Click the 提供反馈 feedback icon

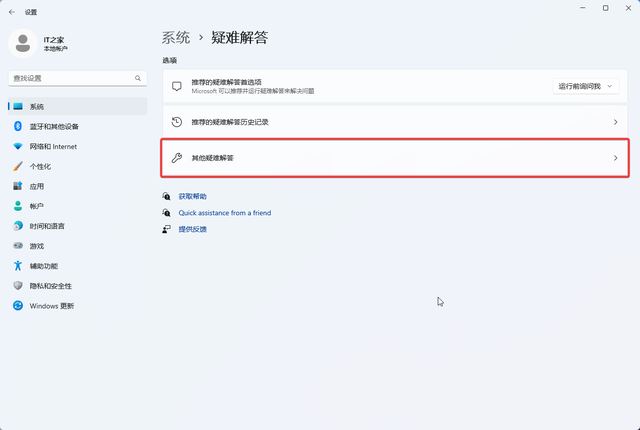[167, 229]
